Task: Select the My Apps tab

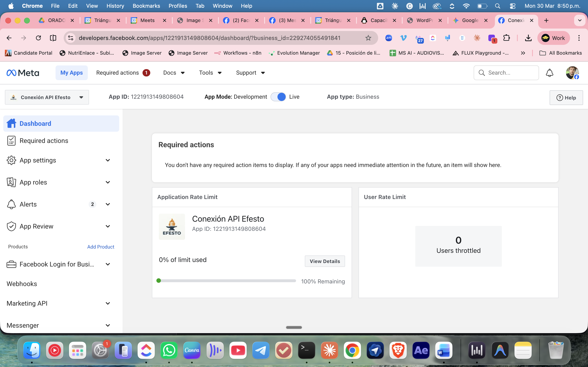Action: coord(71,73)
